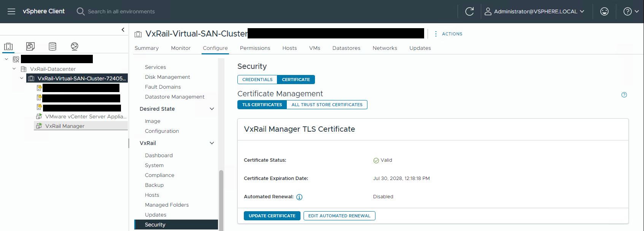Open the Datastores tab

pos(346,48)
